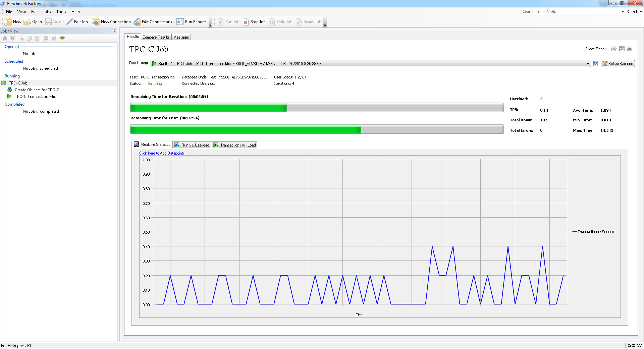Export report to Word icon
644x349 pixels.
tap(614, 49)
